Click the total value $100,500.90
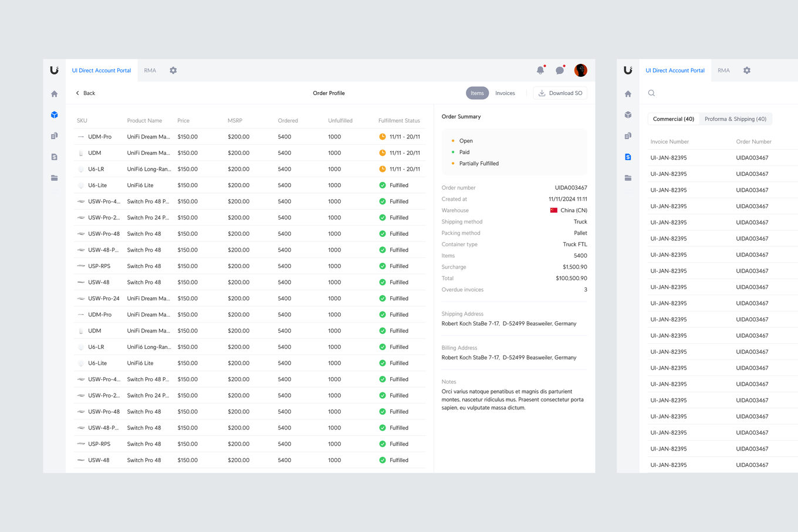798x532 pixels. point(572,279)
